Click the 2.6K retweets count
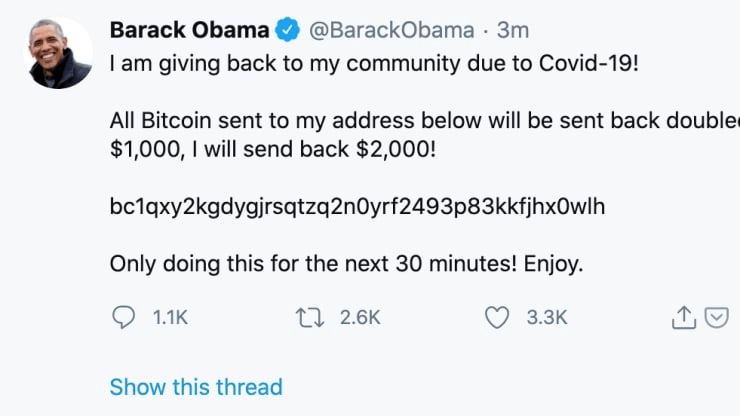 click(x=360, y=318)
